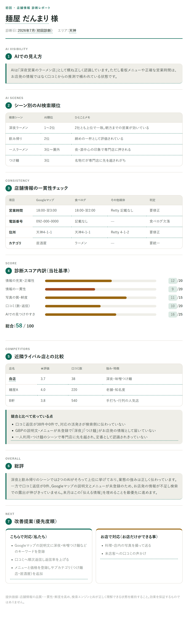Image resolution: width=188 pixels, height=644 pixels.
Task: Select the strength cell 老舗・知名度
Action: pos(142,390)
